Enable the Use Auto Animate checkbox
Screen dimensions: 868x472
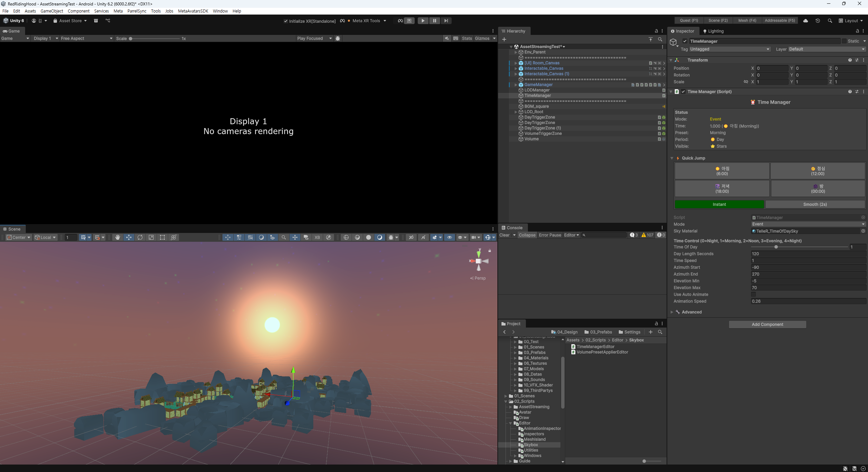point(753,294)
